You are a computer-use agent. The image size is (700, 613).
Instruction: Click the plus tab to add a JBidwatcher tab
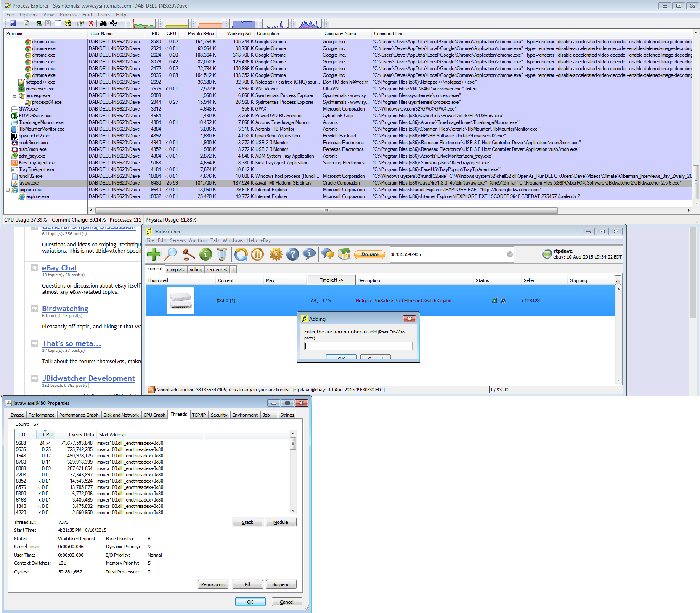click(x=234, y=270)
